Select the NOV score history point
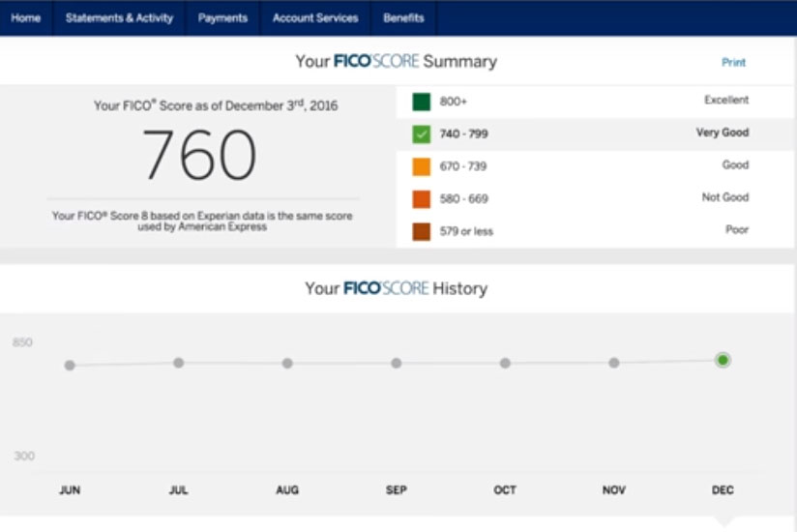797x532 pixels. point(614,363)
